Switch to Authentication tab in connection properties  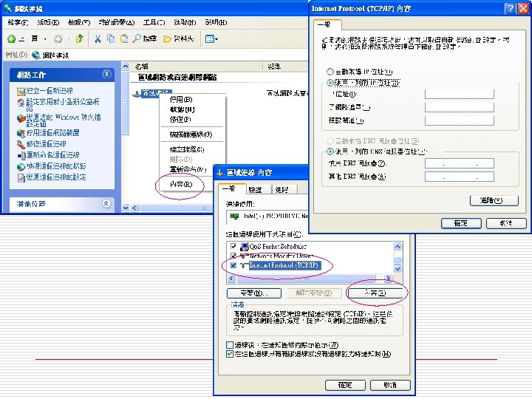pos(258,190)
